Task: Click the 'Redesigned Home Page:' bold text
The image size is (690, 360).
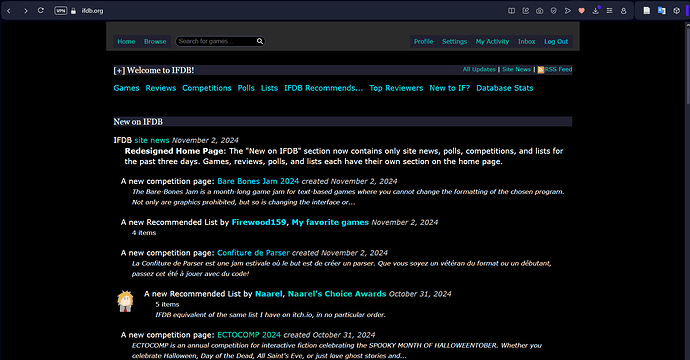Action: (x=175, y=151)
